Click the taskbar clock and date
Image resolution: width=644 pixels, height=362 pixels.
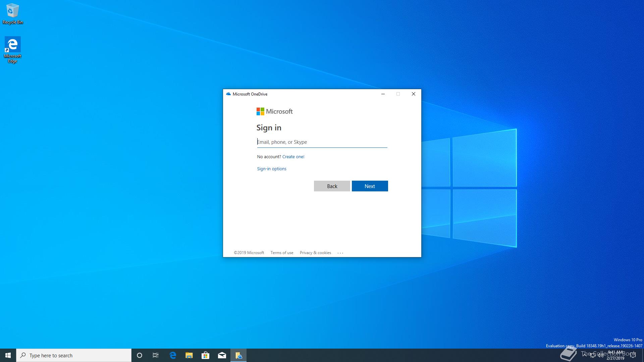(615, 355)
